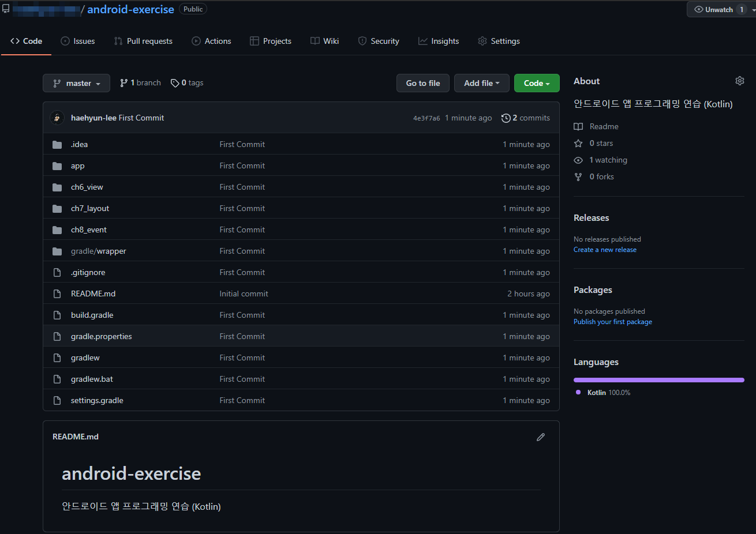Click the ch8_event folder icon
The width and height of the screenshot is (756, 534).
(57, 230)
